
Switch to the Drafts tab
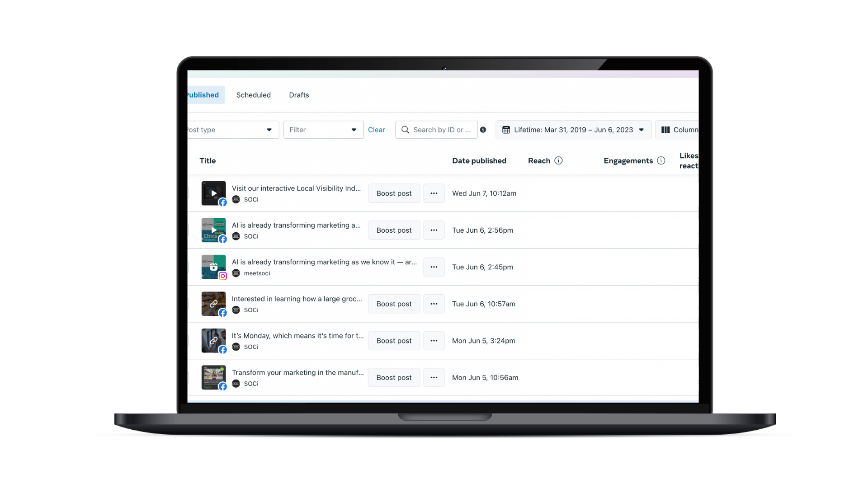[x=299, y=95]
